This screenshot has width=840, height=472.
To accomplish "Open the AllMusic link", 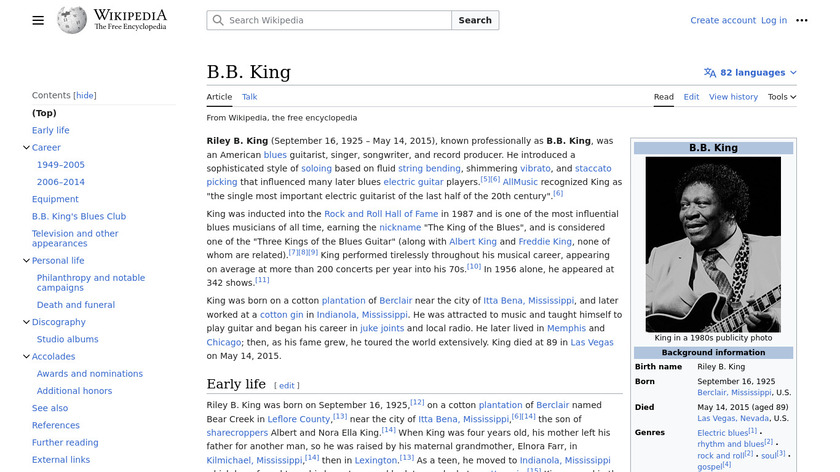I will pyautogui.click(x=520, y=182).
